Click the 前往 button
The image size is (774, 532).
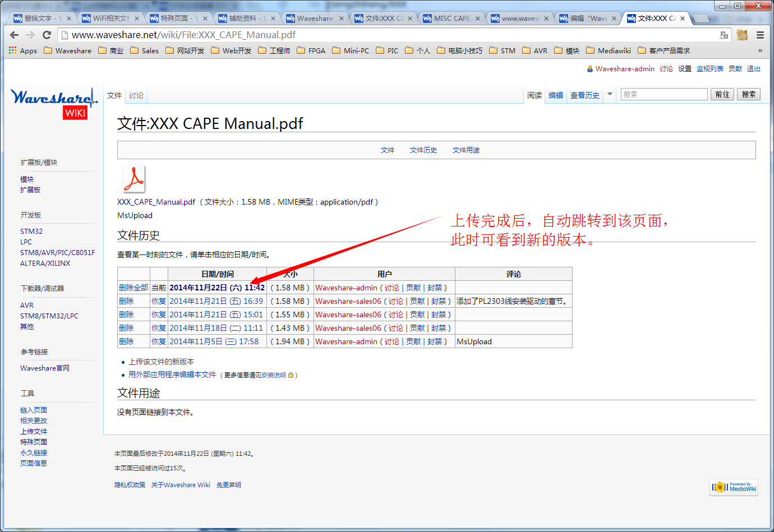[x=722, y=94]
